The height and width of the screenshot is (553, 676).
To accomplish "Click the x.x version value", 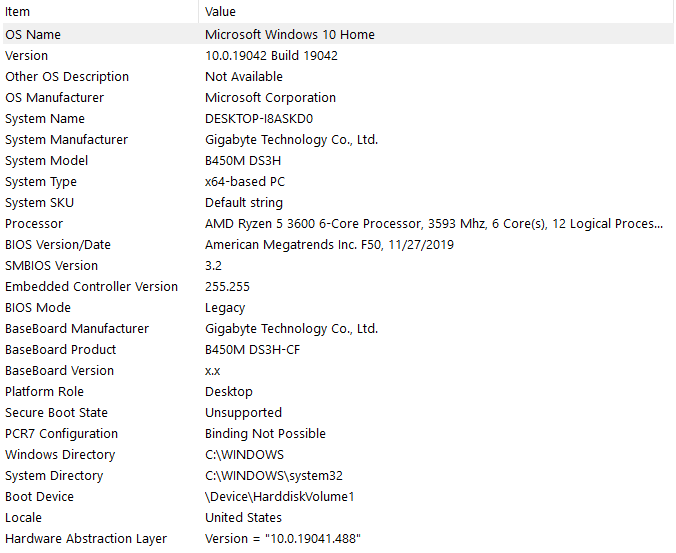I will coord(213,371).
